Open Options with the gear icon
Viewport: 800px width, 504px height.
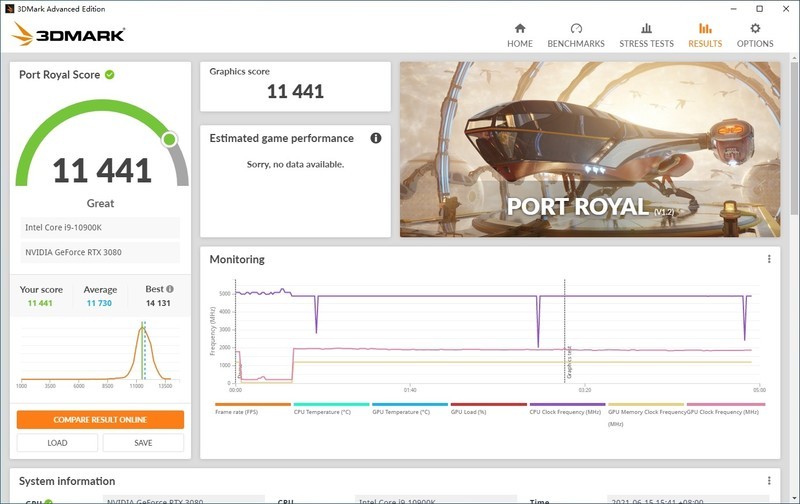pos(755,29)
